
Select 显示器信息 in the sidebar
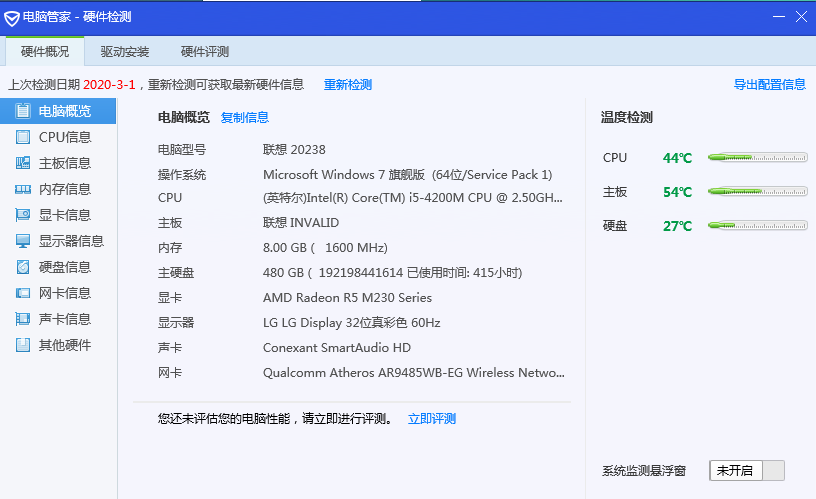click(58, 241)
